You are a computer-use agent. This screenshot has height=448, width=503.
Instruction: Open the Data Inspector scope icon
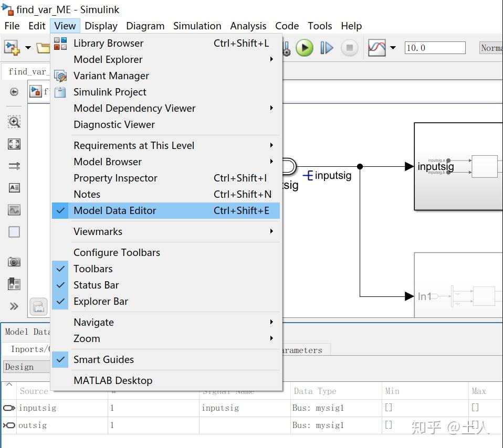[x=377, y=48]
